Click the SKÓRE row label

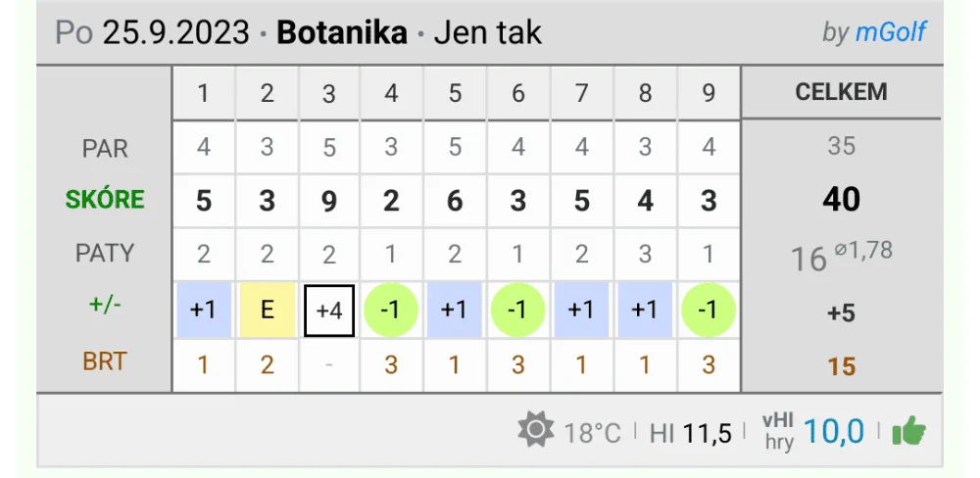[x=105, y=200]
